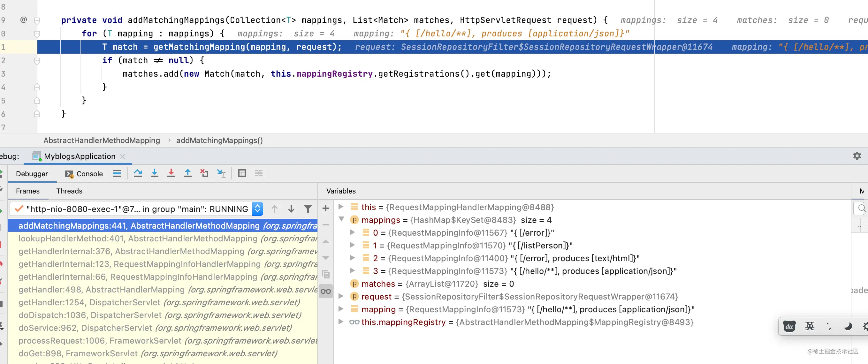Expand mappings entry 0 /error

point(353,232)
